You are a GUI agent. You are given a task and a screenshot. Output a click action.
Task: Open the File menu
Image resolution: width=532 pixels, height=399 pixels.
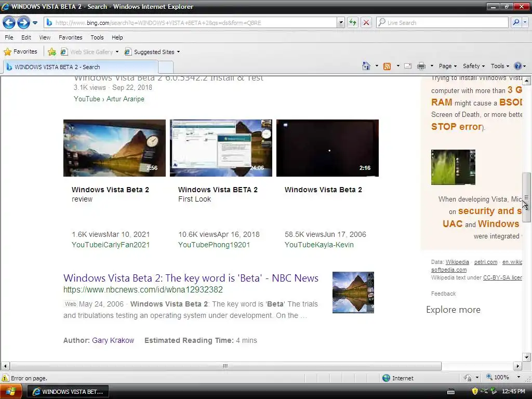point(9,37)
